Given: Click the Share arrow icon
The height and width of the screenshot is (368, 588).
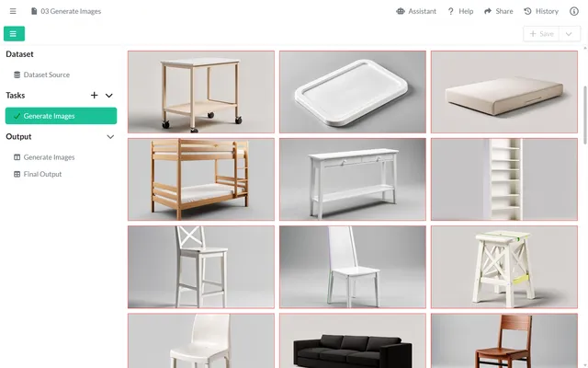Looking at the screenshot, I should click(x=488, y=11).
